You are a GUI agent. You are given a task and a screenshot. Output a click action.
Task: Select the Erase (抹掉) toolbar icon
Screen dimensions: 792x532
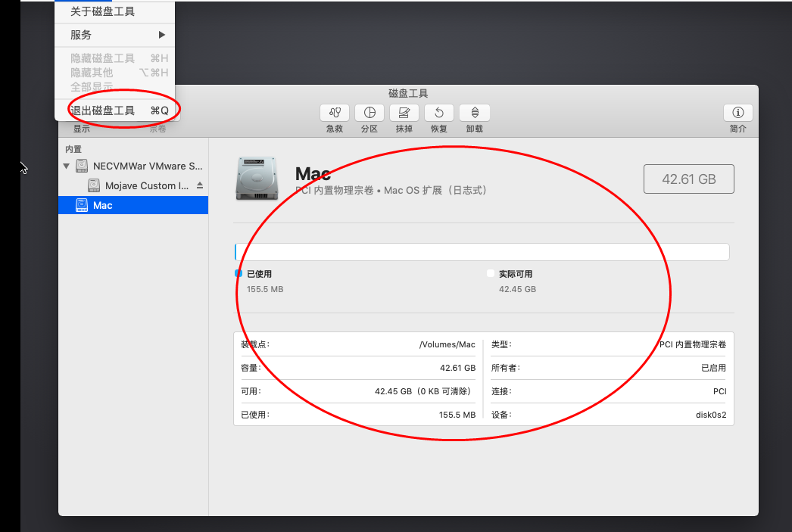click(404, 113)
